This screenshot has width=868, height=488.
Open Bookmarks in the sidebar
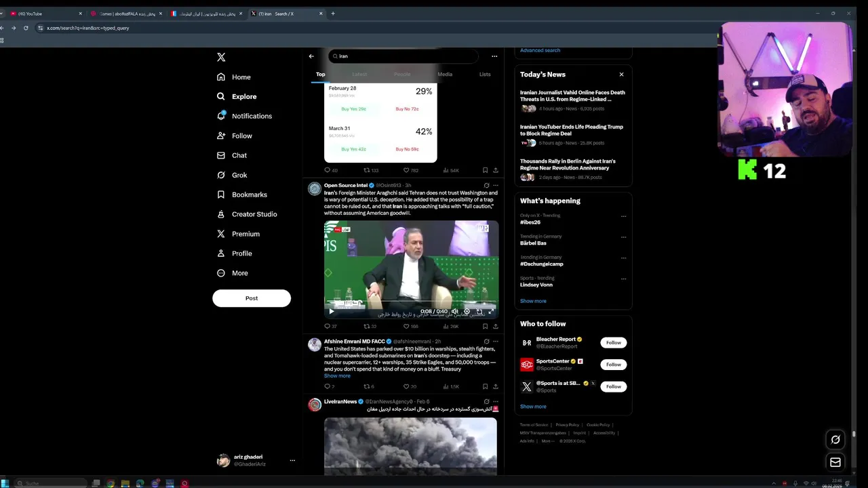coord(241,195)
